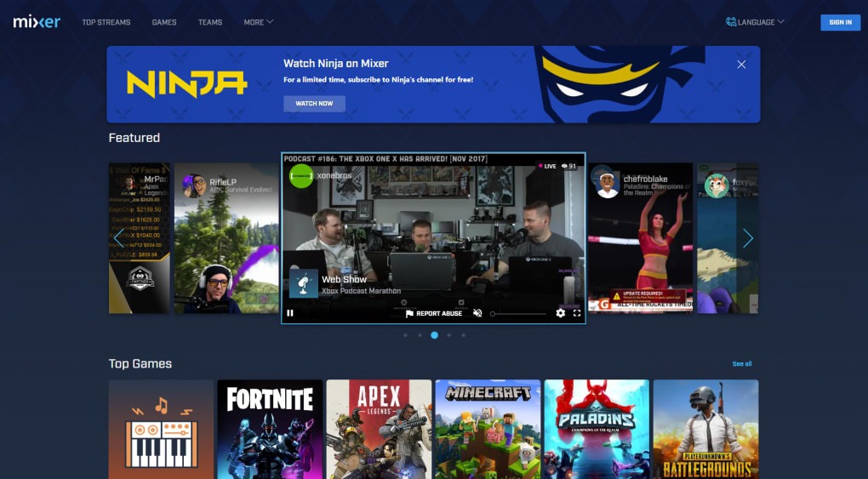The image size is (868, 479).
Task: Open the Music keyboard category tile
Action: 161,429
